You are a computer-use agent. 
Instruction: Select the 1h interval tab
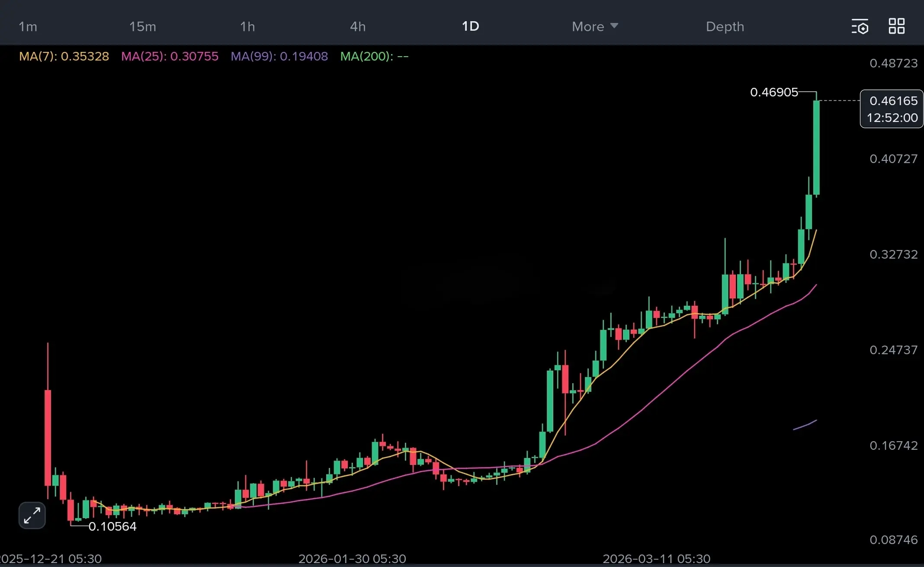click(247, 26)
